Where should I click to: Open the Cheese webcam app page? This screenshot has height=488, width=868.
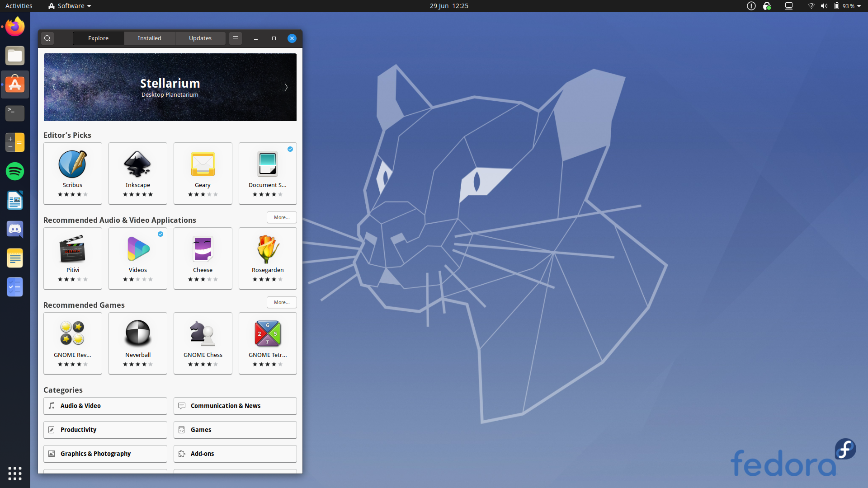click(x=203, y=258)
